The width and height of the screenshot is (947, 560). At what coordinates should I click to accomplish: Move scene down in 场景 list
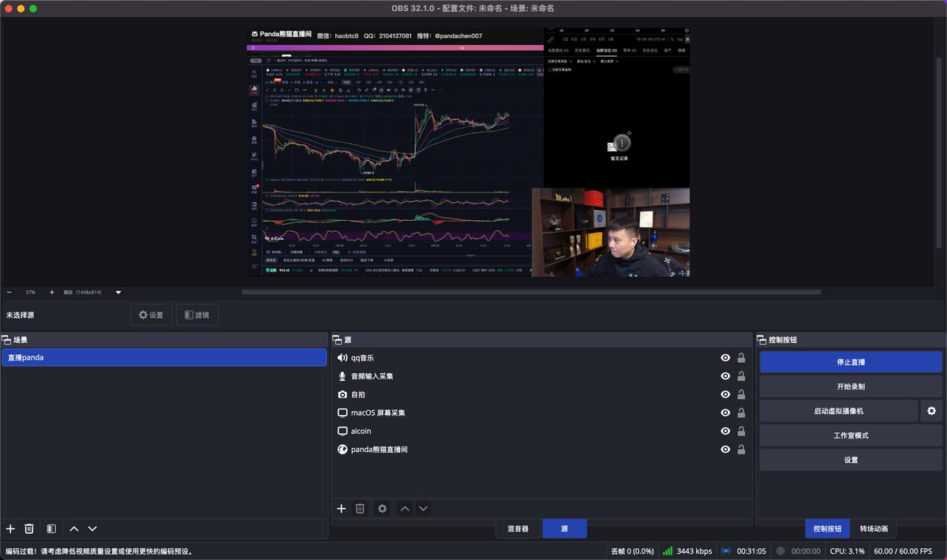pos(92,528)
